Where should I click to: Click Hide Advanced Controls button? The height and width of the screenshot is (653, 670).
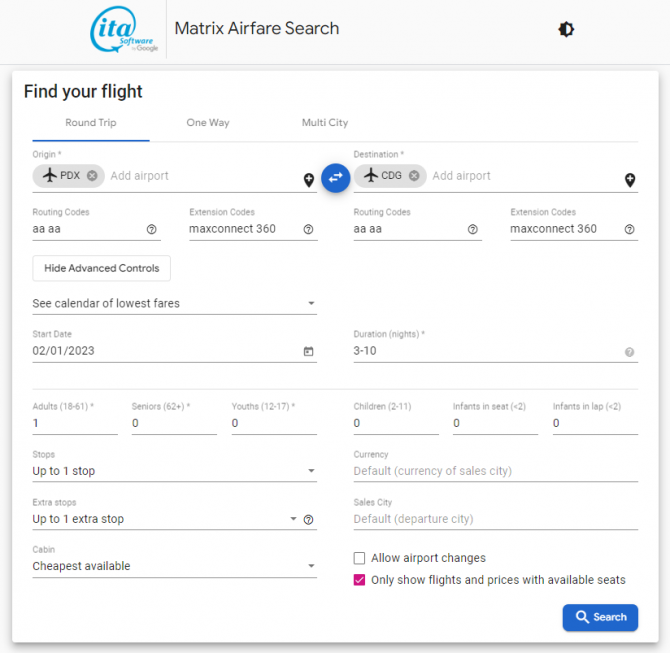tap(101, 268)
